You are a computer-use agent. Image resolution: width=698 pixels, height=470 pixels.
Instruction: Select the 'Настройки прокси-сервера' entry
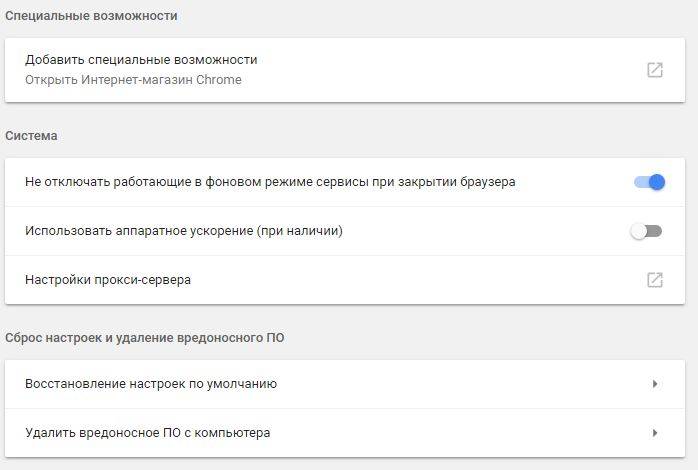click(x=345, y=280)
